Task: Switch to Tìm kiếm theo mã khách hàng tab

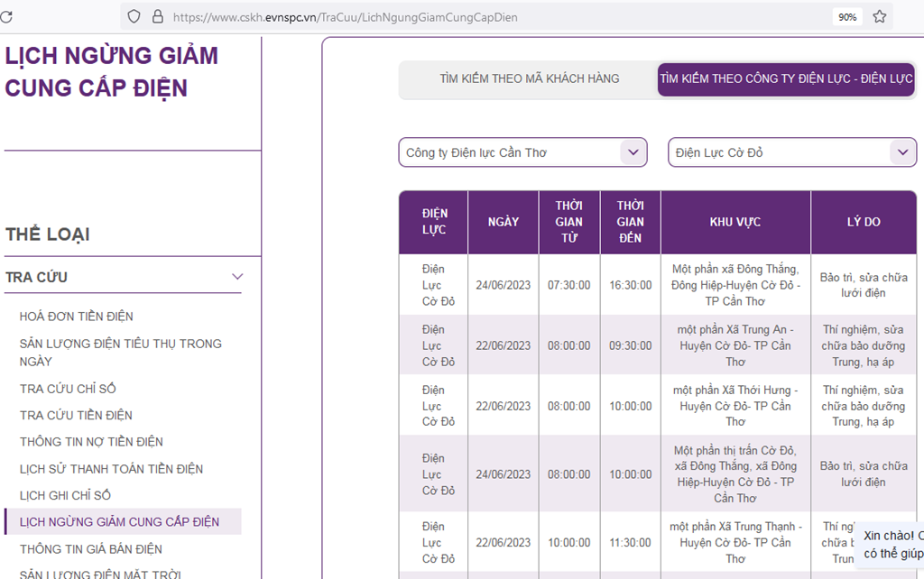Action: click(529, 79)
